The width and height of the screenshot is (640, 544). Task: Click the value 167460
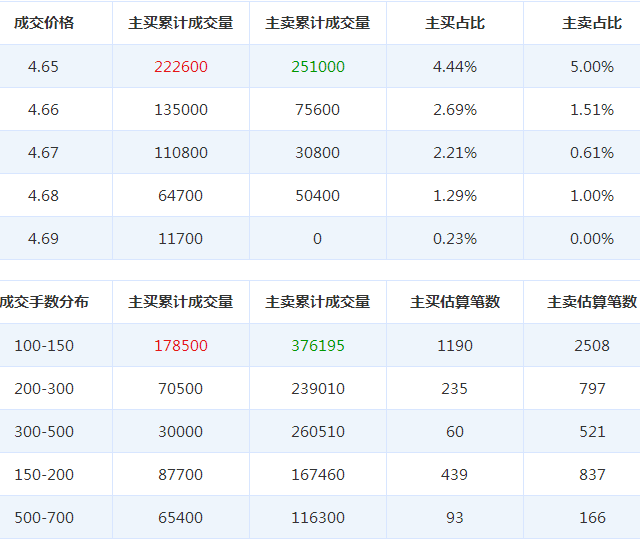[x=318, y=475]
